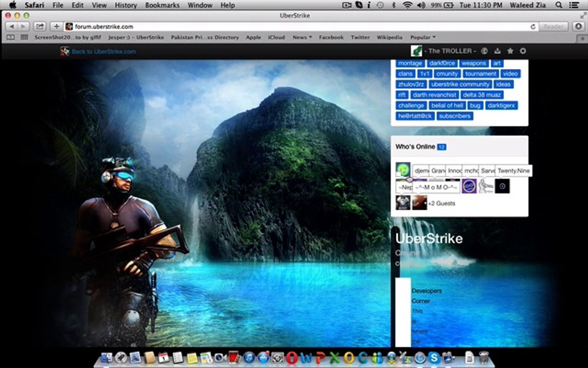This screenshot has height=368, width=588.
Task: Open the iCloud bookmark
Action: [276, 37]
